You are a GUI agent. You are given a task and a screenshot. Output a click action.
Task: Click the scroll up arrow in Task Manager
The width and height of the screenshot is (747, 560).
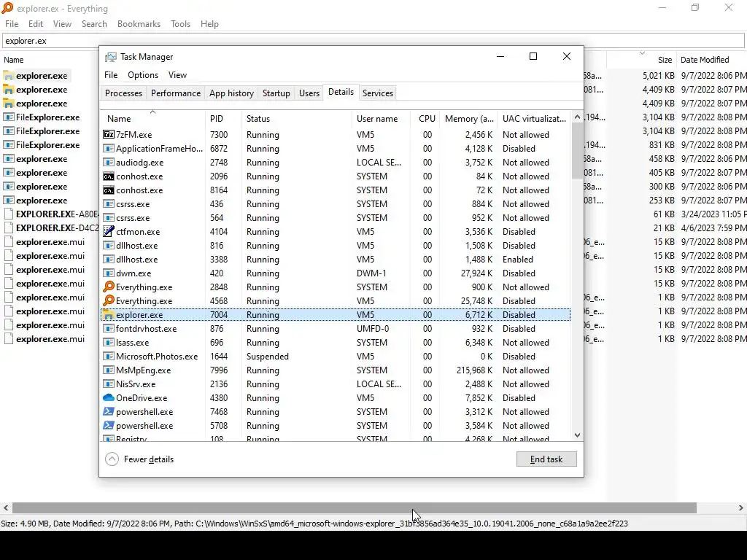point(577,117)
